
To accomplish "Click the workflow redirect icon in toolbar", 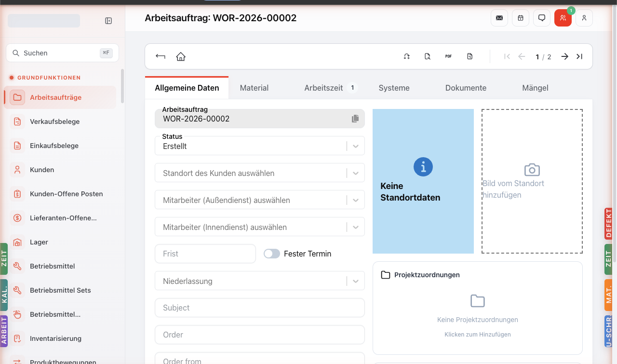I will [407, 56].
